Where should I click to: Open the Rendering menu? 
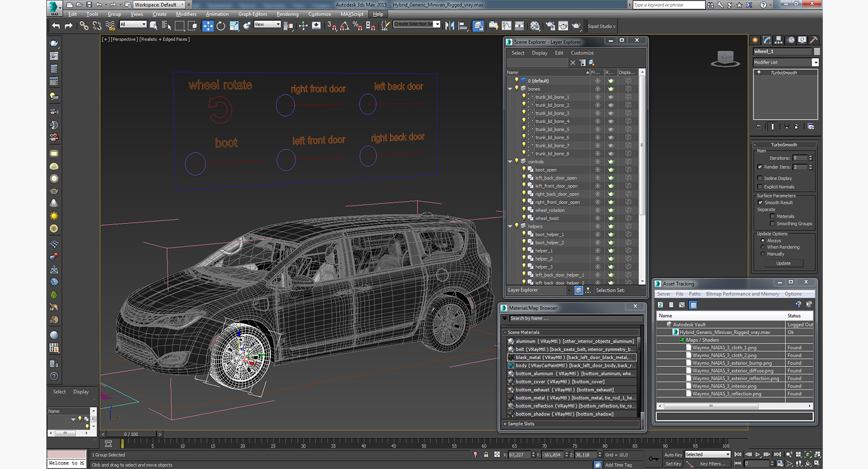pyautogui.click(x=287, y=14)
